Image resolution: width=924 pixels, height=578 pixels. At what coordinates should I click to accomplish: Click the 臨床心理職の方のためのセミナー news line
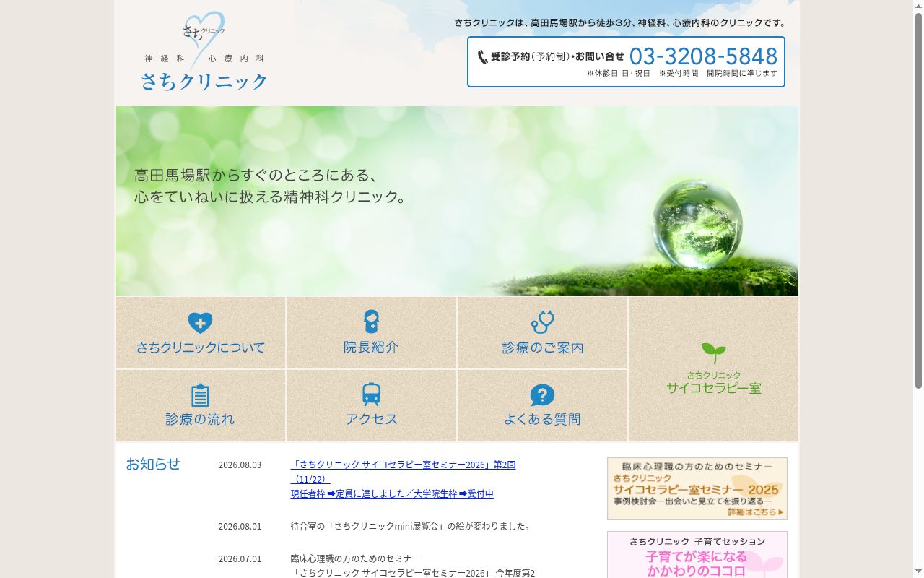coord(355,558)
